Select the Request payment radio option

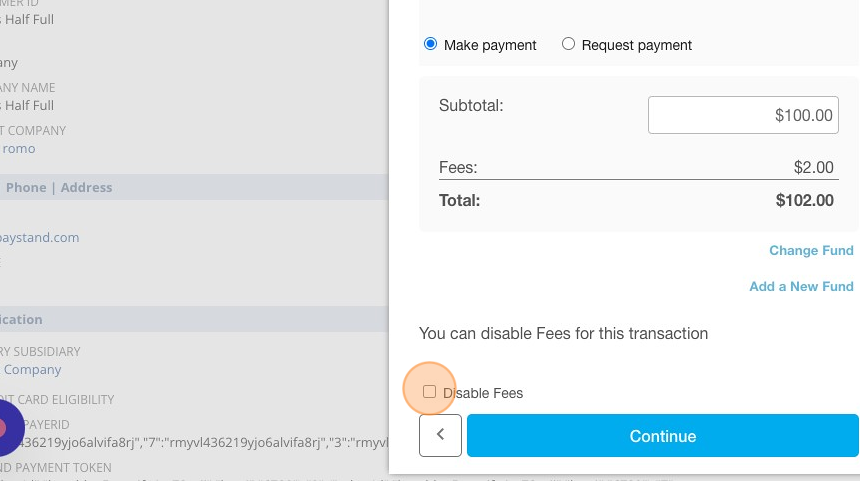[568, 44]
